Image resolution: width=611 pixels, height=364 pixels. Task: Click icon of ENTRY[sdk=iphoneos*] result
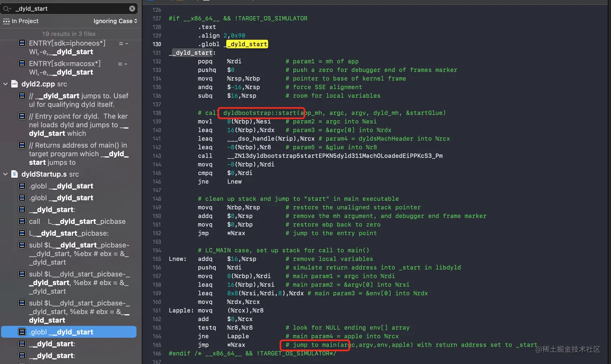(22, 43)
